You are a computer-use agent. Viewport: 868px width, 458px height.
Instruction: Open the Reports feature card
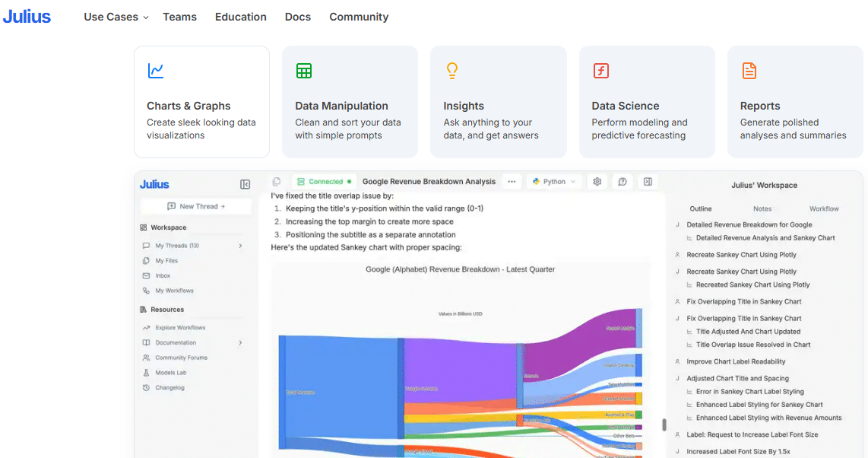[x=796, y=102]
